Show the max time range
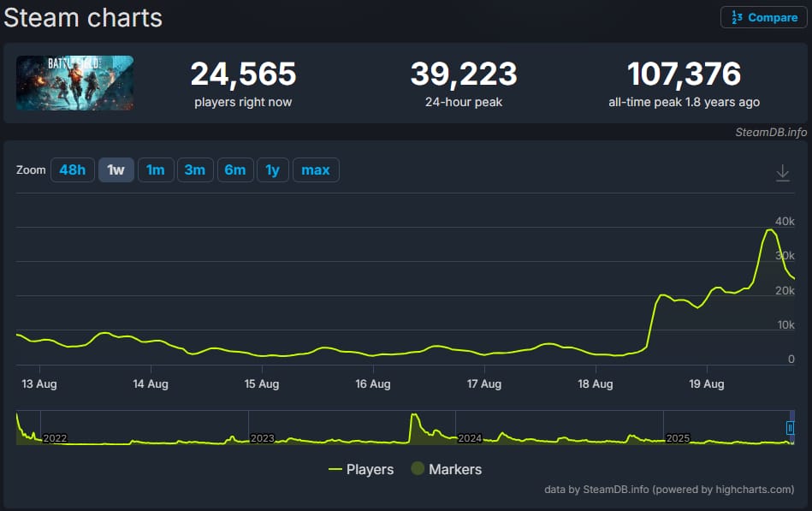812x511 pixels. pos(315,169)
